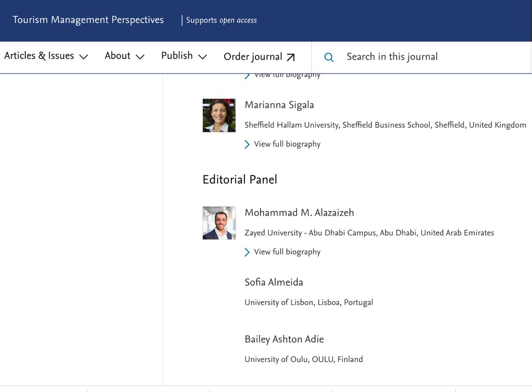This screenshot has height=392, width=532.
Task: Expand the Articles & Issues chevron
Action: coord(83,57)
